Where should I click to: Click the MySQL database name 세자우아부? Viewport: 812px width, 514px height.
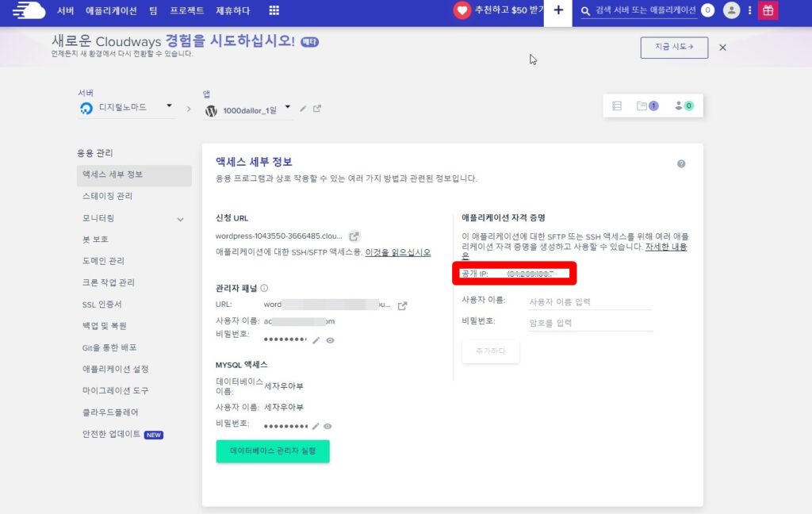click(x=284, y=386)
